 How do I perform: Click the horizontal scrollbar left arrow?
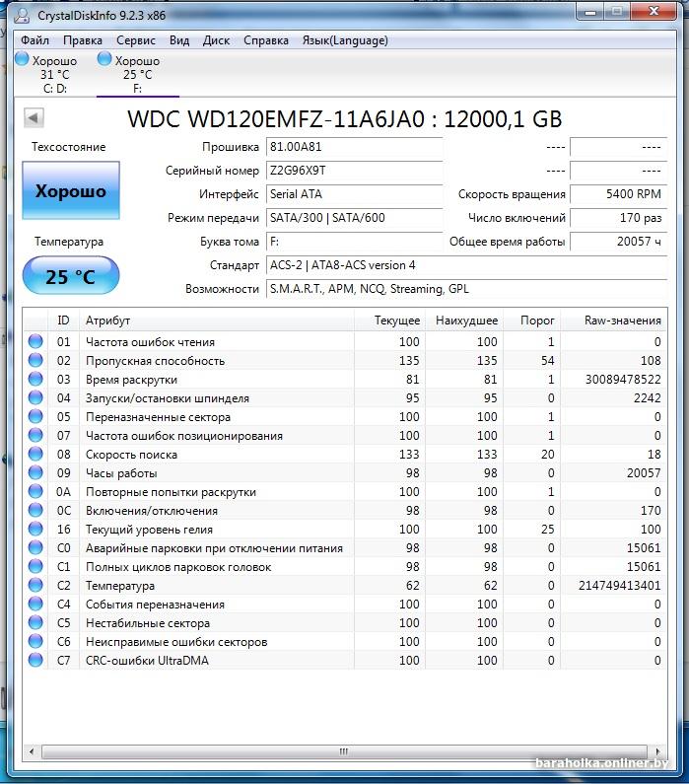(x=32, y=751)
